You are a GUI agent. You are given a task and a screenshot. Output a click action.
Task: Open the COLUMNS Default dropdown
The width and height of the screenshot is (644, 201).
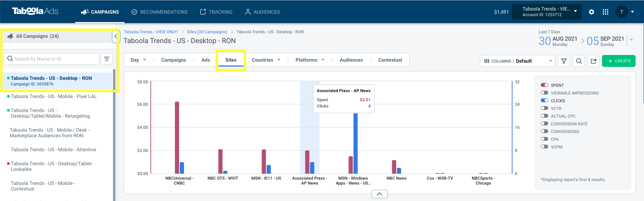517,61
